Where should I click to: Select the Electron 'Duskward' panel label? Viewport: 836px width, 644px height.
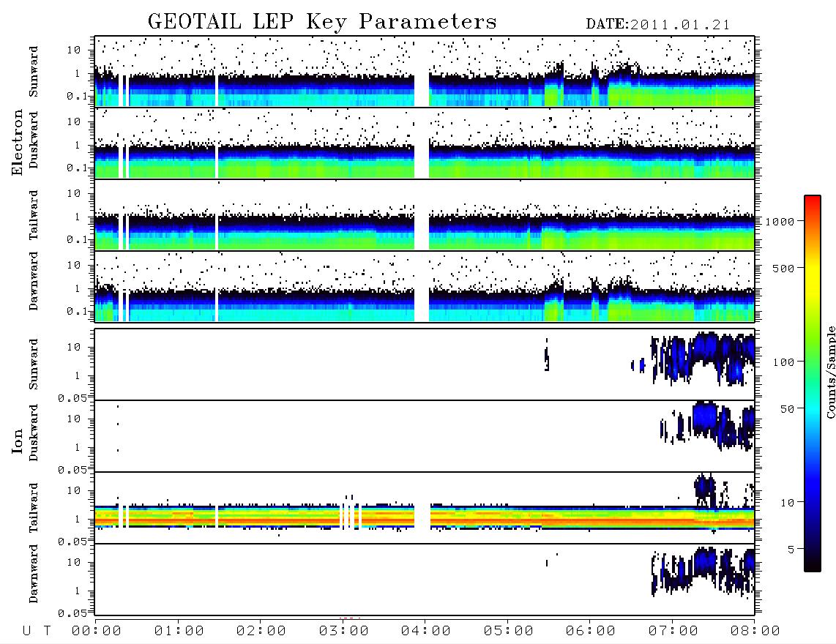pyautogui.click(x=34, y=140)
